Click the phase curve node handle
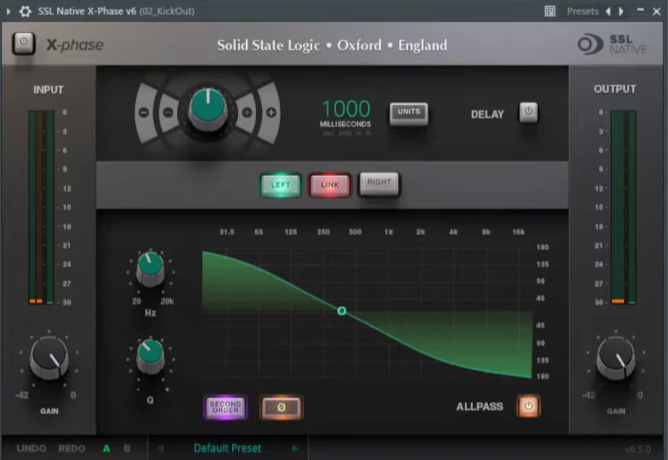The image size is (668, 460). 342,311
